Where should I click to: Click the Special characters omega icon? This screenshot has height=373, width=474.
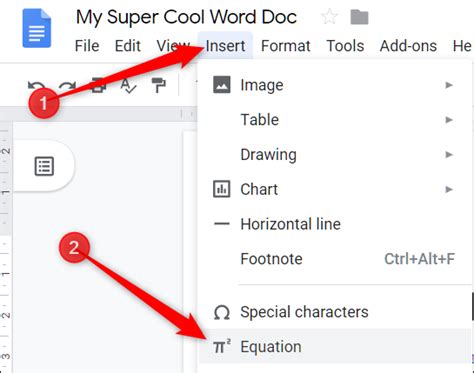[x=222, y=312]
